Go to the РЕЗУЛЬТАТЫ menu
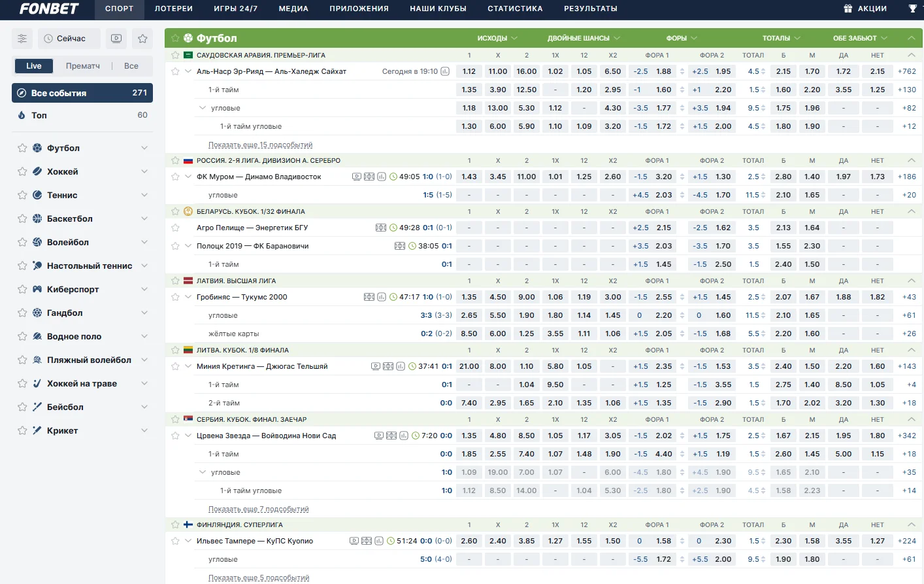This screenshot has width=924, height=584. [590, 9]
